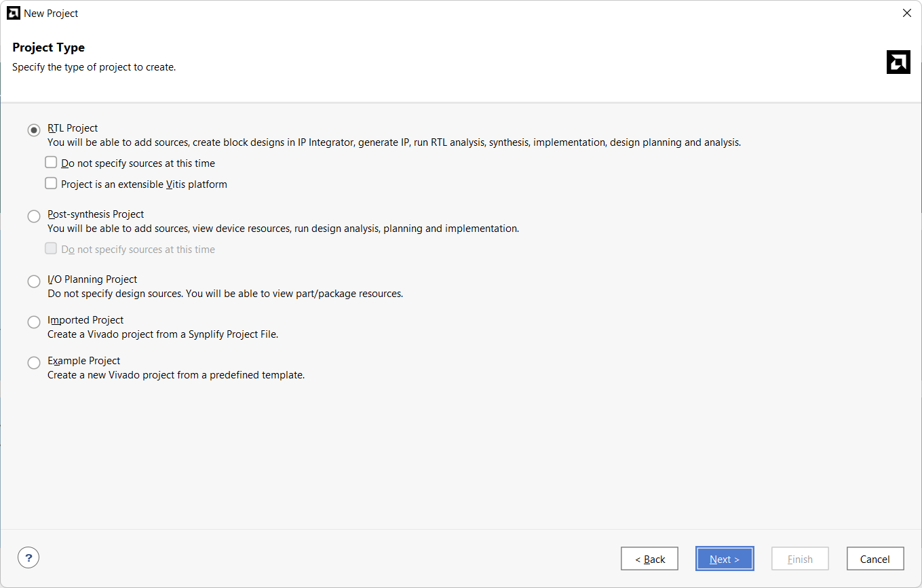Choose the Post-synthesis Project option
The height and width of the screenshot is (588, 922).
point(34,216)
